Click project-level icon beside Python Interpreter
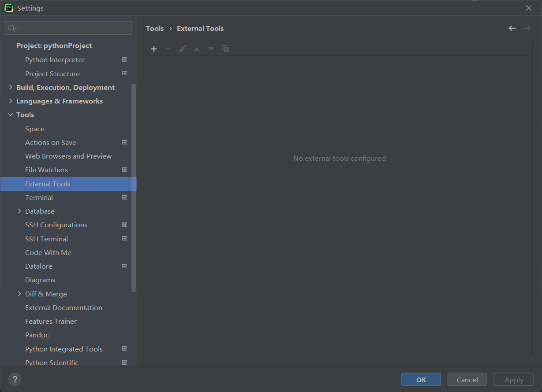The image size is (542, 392). 124,59
